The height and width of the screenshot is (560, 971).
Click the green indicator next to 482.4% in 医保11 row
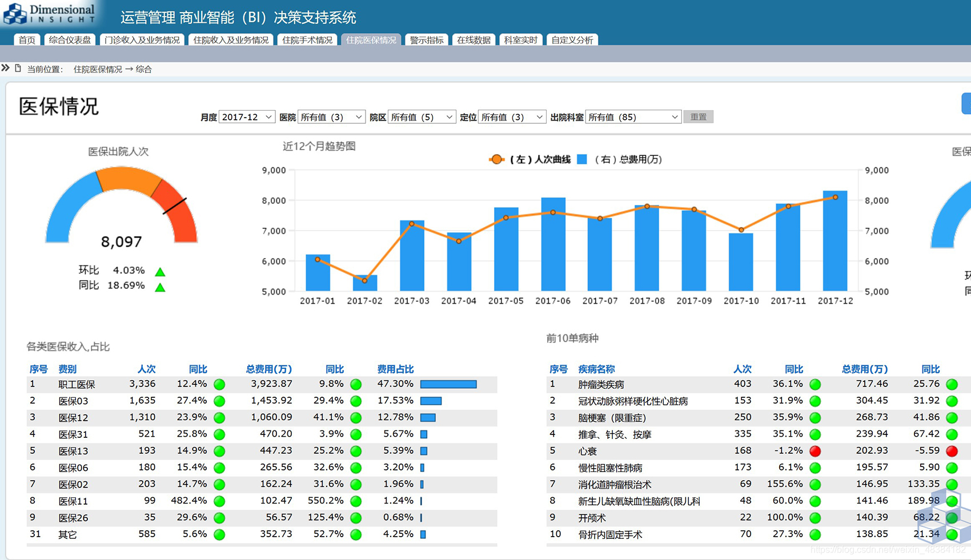(219, 501)
